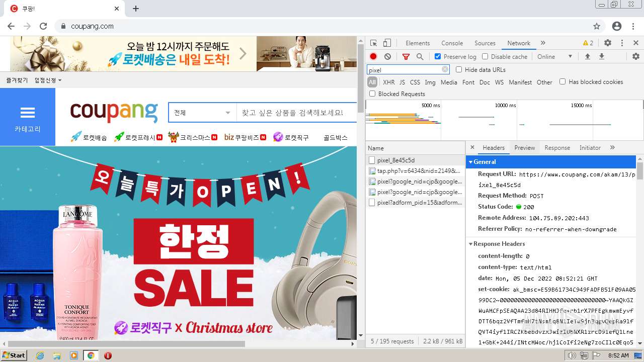Select the pixel?adform_pid request row

click(x=415, y=203)
